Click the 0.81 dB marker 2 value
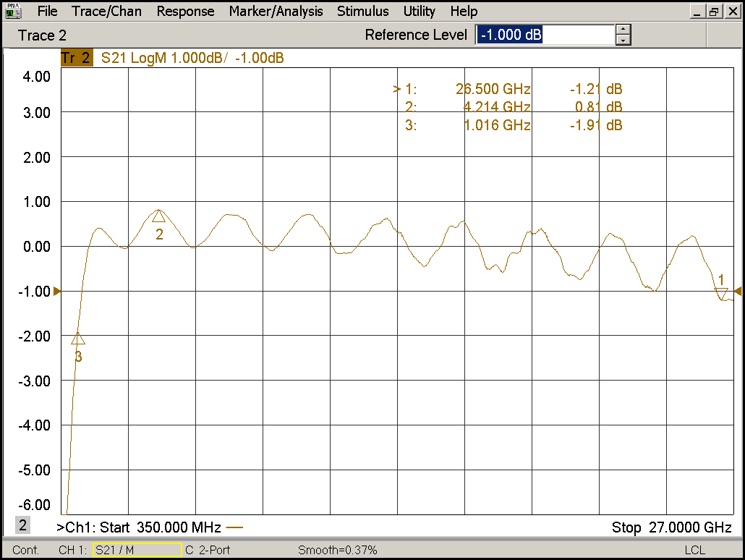The width and height of the screenshot is (745, 560). [599, 107]
